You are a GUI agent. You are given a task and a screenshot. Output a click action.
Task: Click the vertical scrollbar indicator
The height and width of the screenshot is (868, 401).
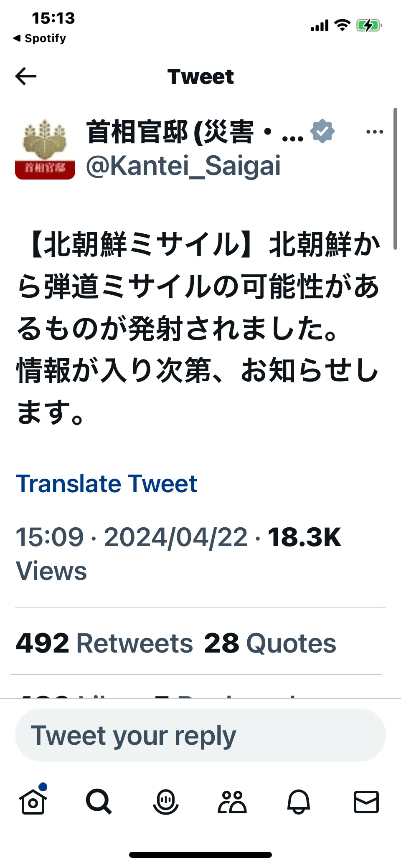pyautogui.click(x=395, y=179)
